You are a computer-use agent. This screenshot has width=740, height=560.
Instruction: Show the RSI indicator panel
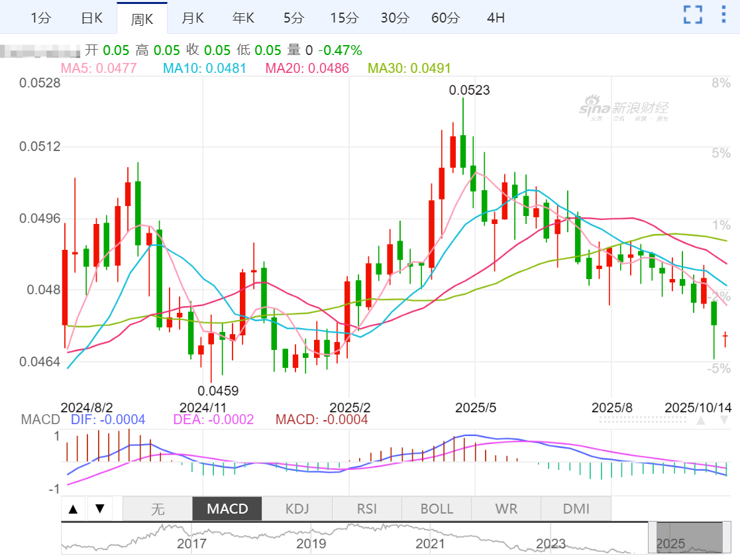[x=366, y=509]
